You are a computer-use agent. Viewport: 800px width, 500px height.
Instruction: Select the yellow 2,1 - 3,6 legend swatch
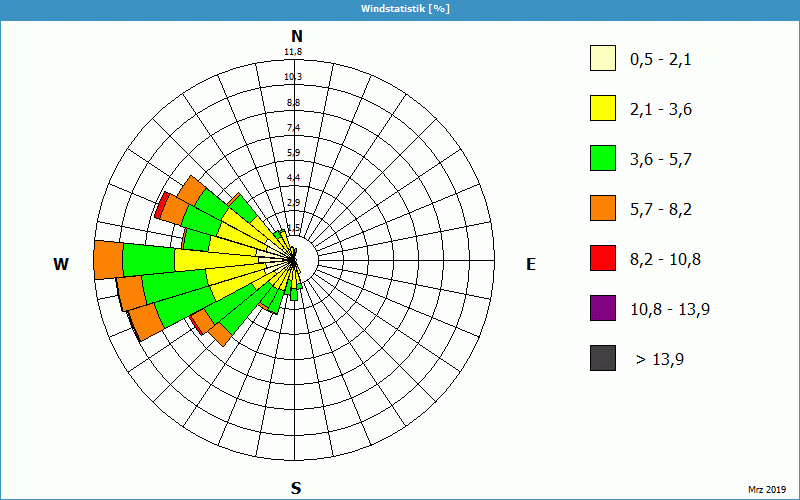602,109
